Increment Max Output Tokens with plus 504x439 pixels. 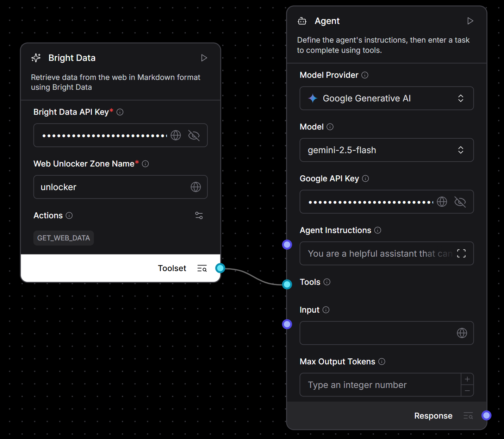[x=467, y=379]
